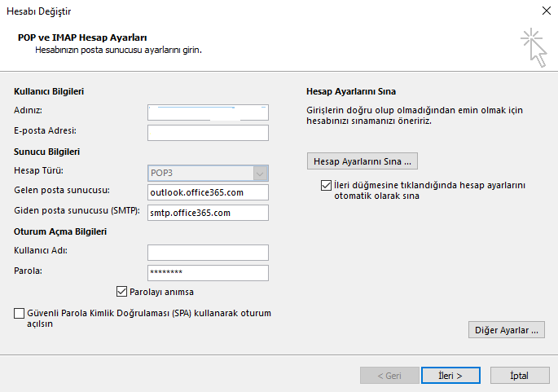Enable Güvenli Parola Kimlik Doğrulaması (SPA)

click(x=20, y=313)
